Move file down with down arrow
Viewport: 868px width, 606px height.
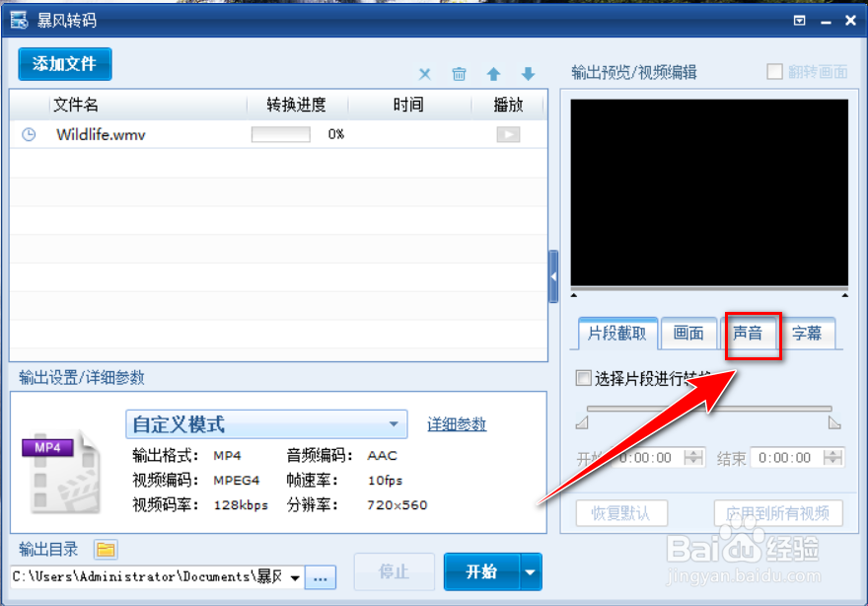[x=528, y=74]
